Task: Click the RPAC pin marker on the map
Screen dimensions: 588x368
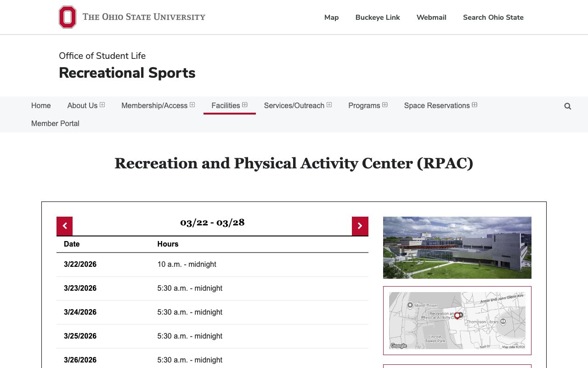Action: click(457, 315)
